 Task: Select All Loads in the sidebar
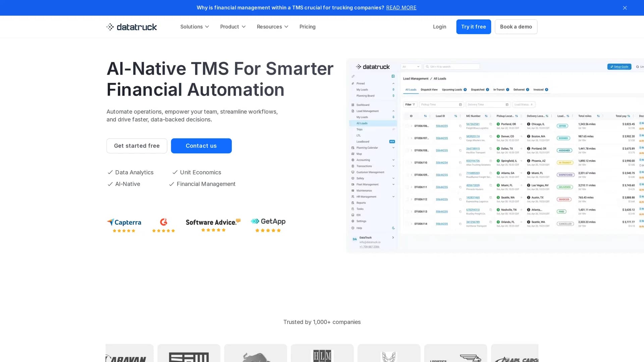point(373,123)
